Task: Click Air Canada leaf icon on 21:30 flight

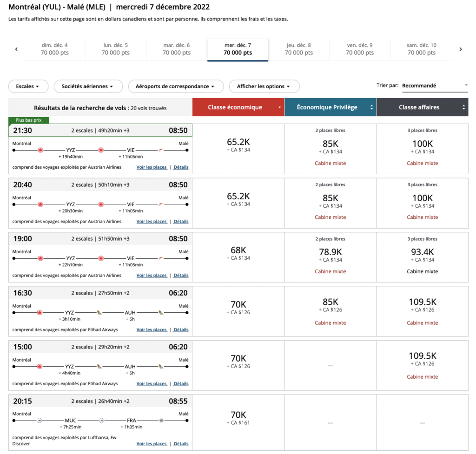Action: coord(40,150)
